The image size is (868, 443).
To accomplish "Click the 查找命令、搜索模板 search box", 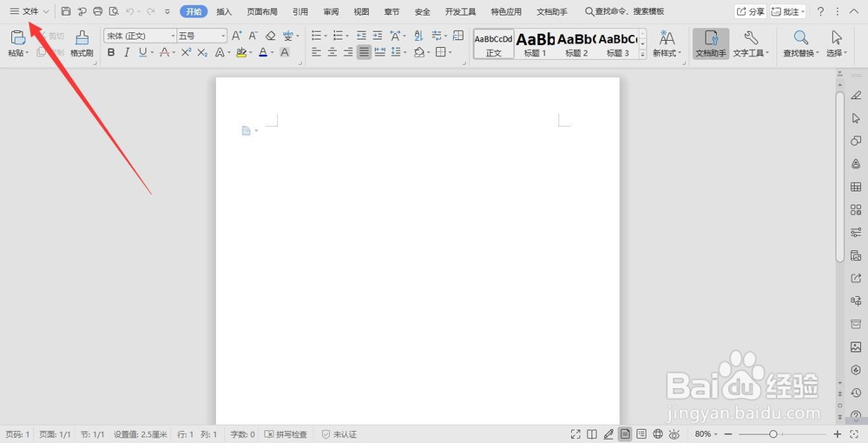I will [624, 11].
